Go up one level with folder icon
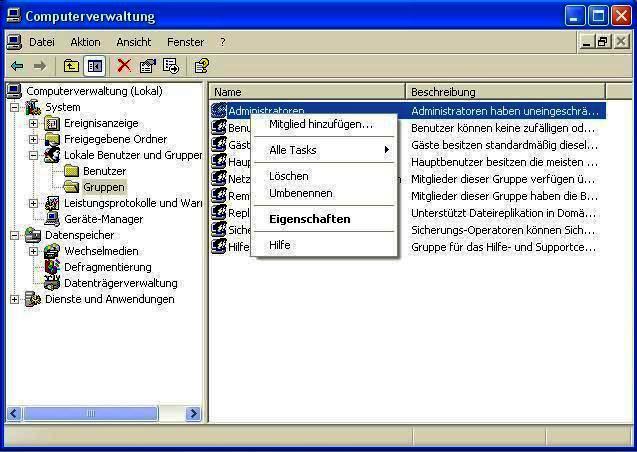The image size is (637, 452). click(71, 66)
